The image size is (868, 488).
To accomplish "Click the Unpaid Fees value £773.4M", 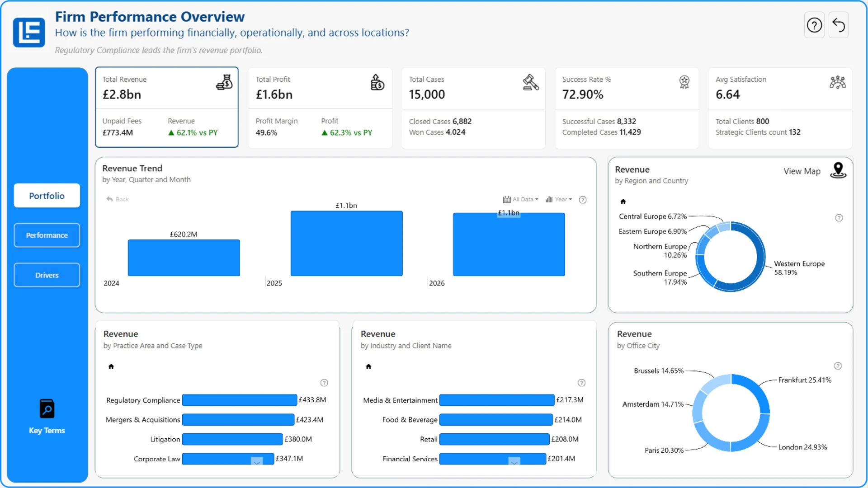I will [118, 133].
